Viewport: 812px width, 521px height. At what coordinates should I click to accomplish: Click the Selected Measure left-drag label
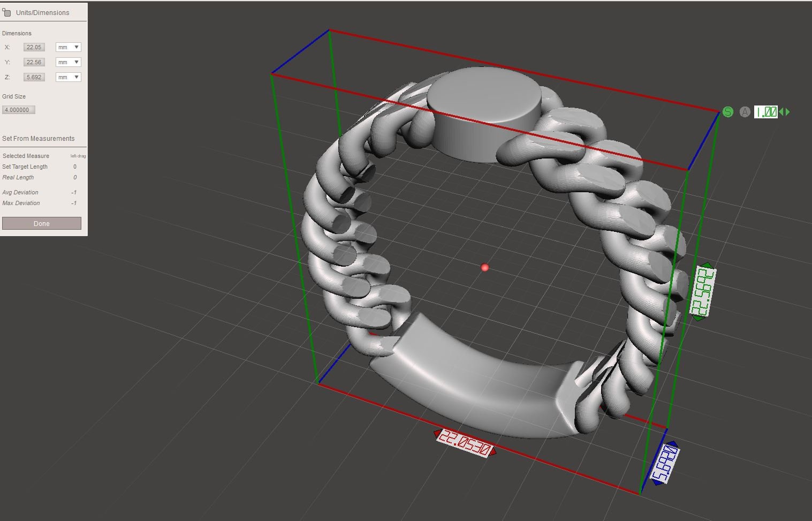coord(78,156)
